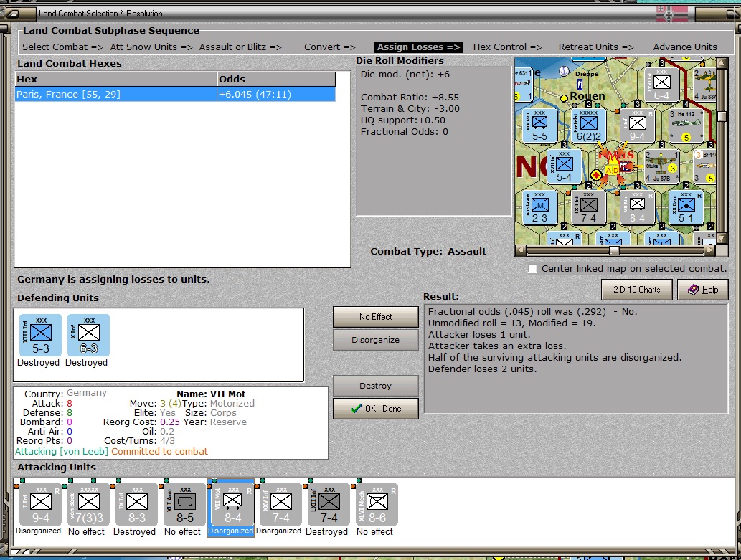The height and width of the screenshot is (560, 741).
Task: Click the 9-4 infantry counter on map
Action: point(637,125)
